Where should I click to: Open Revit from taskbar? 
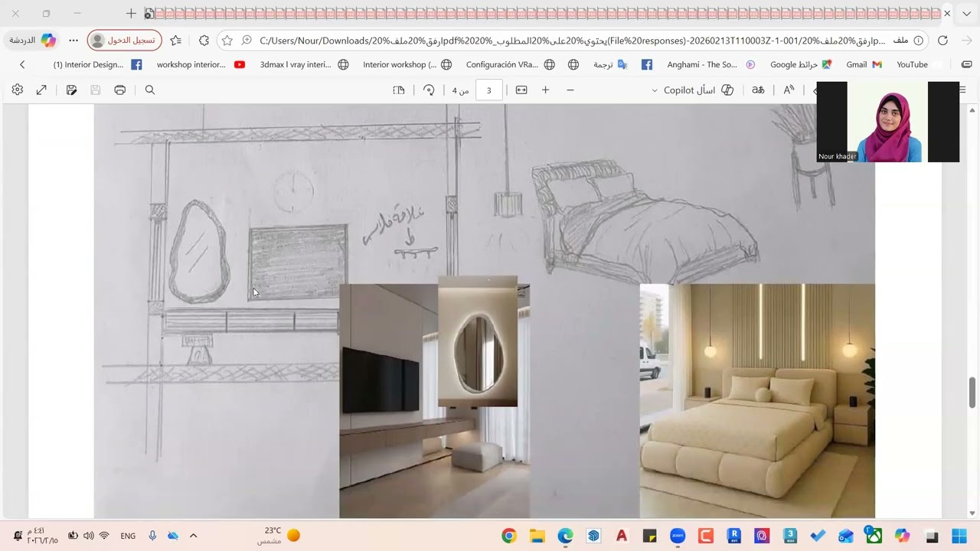pos(734,536)
